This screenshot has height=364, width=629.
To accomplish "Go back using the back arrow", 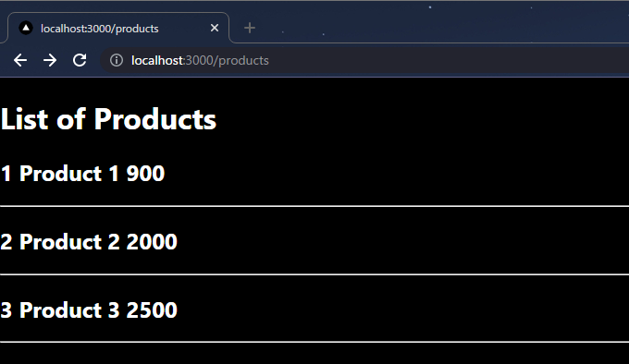I will [20, 60].
